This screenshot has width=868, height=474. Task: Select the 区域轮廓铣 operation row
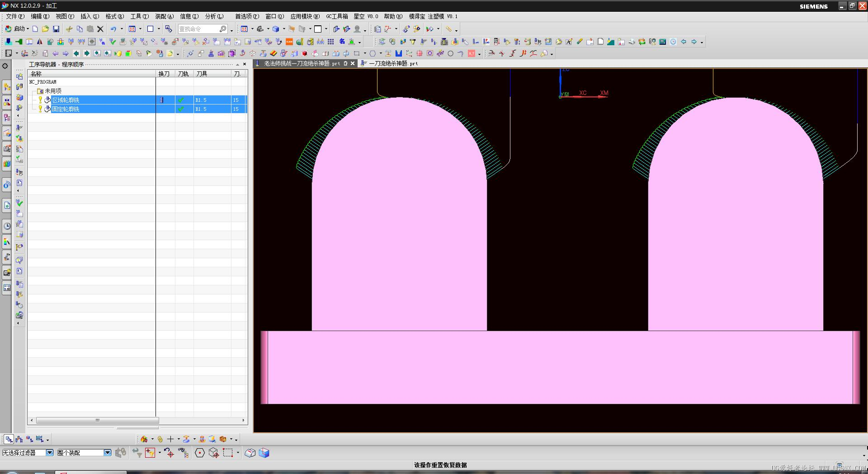[x=137, y=100]
